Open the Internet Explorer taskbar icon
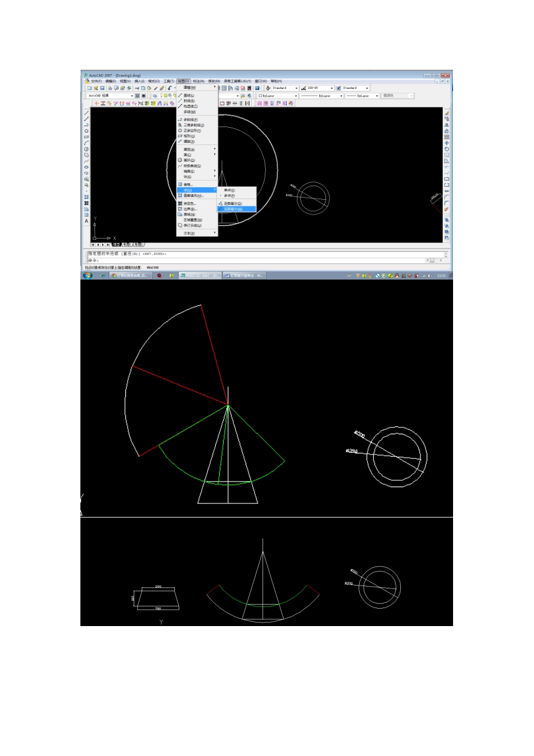 pos(103,276)
